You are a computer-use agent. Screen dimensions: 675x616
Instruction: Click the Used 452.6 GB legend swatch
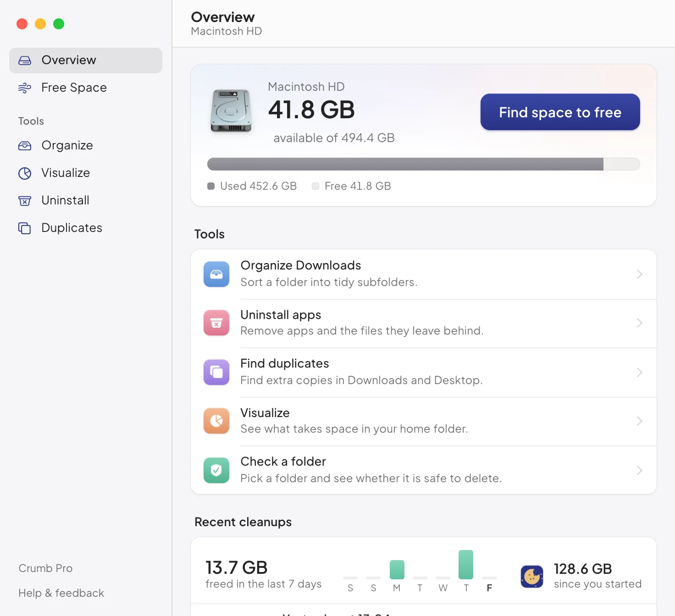tap(211, 186)
